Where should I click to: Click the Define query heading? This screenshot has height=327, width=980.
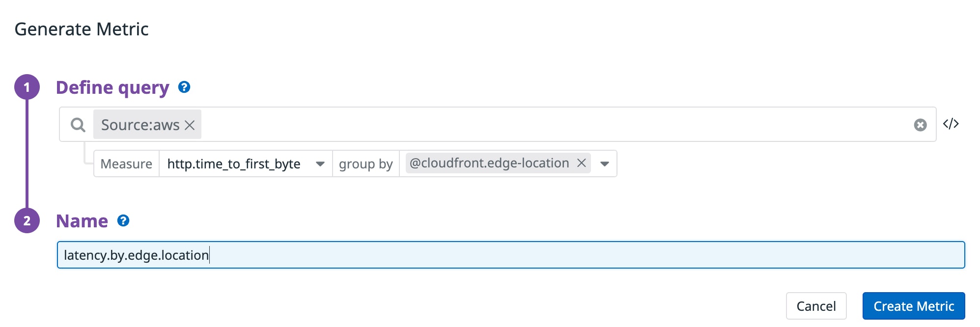click(x=112, y=87)
